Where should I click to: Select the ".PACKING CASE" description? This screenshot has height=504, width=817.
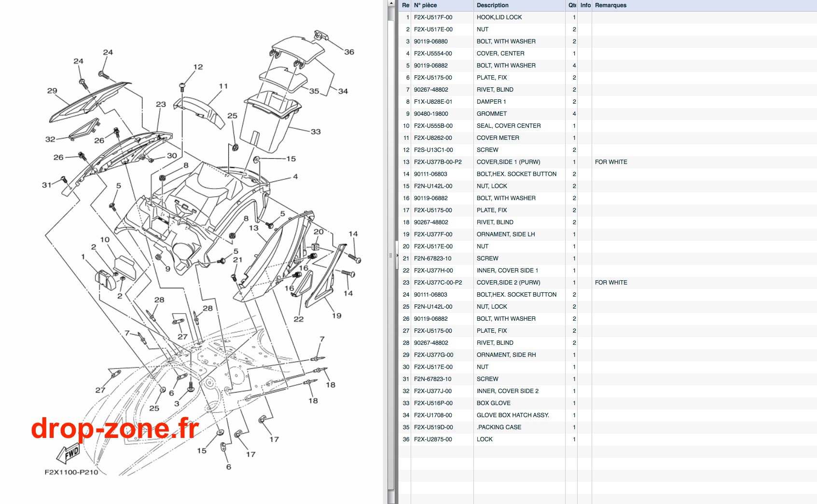click(x=499, y=427)
